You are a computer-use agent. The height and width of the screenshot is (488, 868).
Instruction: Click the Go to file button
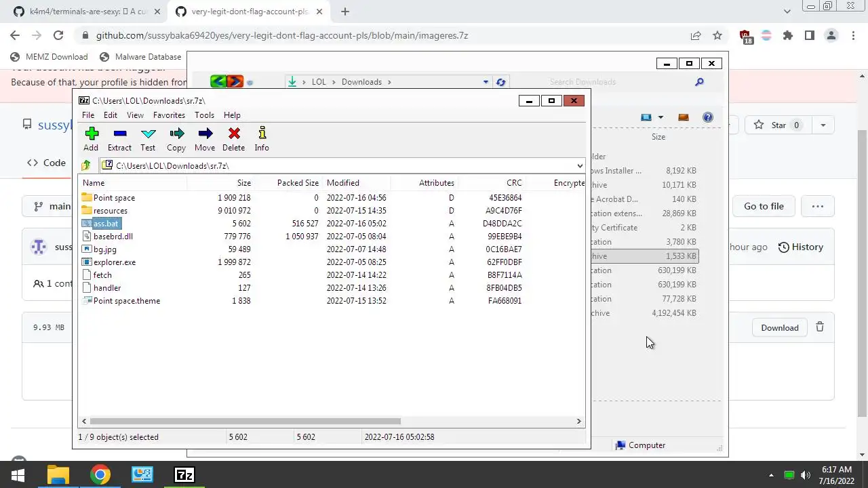[x=764, y=206]
